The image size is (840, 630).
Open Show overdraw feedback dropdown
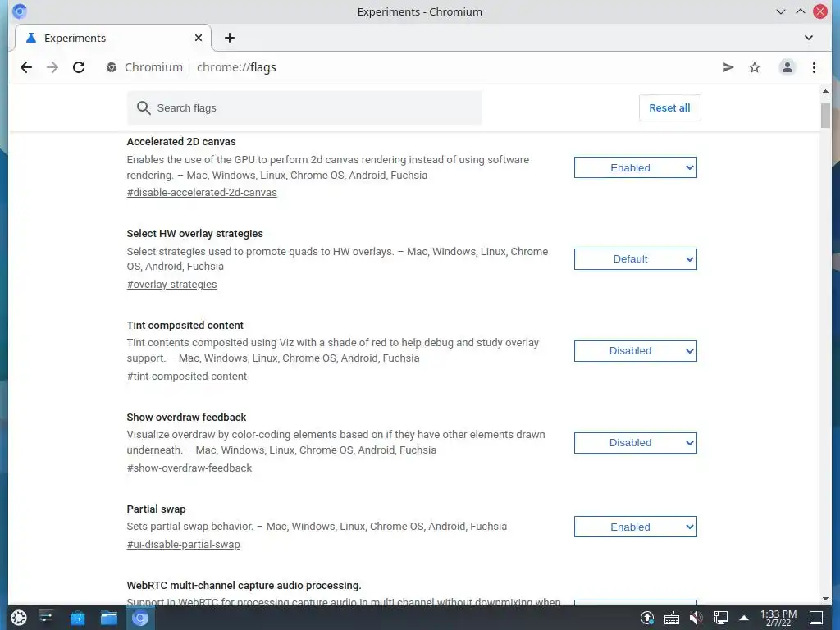pyautogui.click(x=636, y=443)
